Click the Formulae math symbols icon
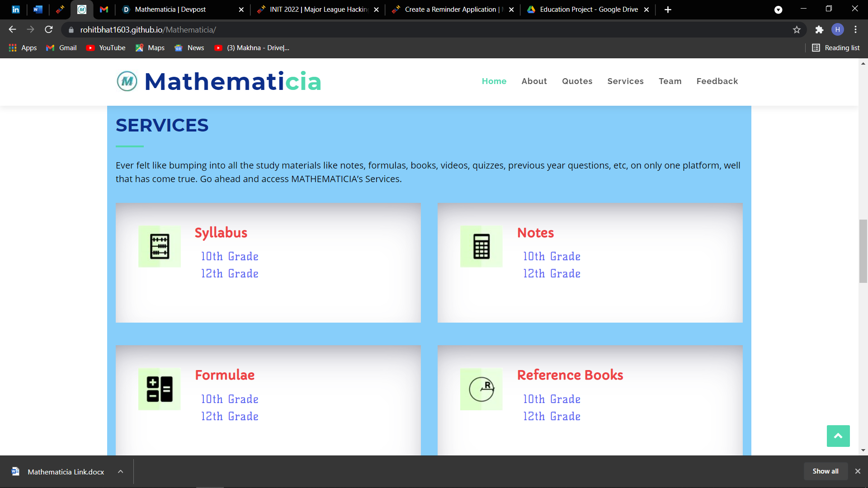The image size is (868, 488). point(159,389)
